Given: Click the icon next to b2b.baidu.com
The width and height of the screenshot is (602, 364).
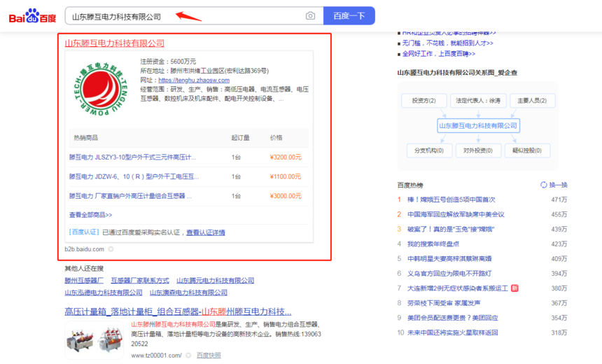Looking at the screenshot, I should 111,249.
